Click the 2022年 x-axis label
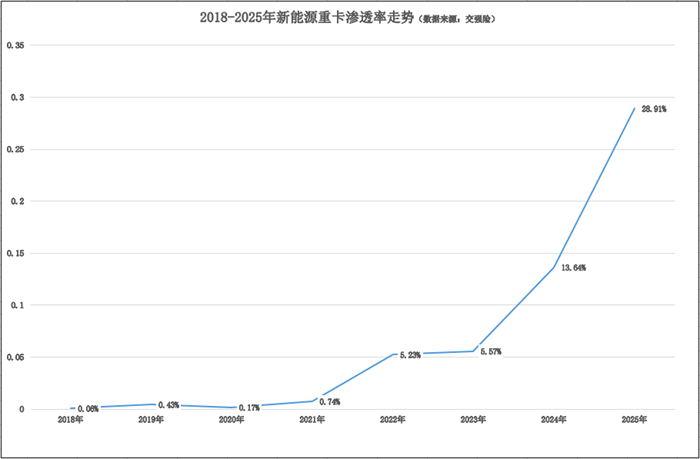Viewport: 700px width, 459px height. [394, 421]
